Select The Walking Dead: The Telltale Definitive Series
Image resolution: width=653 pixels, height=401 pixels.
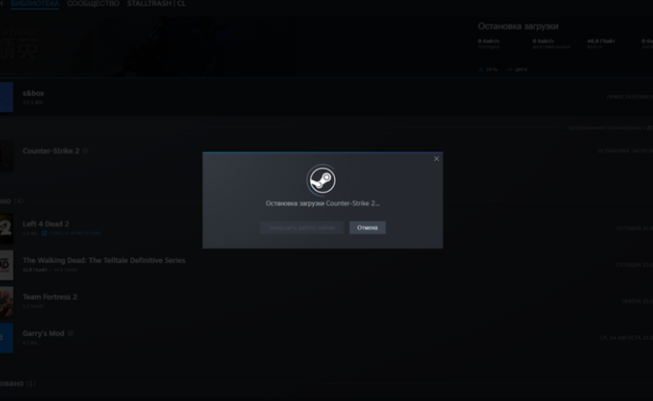point(104,260)
